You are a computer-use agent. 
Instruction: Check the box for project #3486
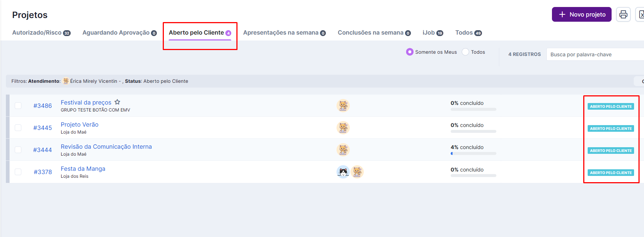(x=18, y=106)
